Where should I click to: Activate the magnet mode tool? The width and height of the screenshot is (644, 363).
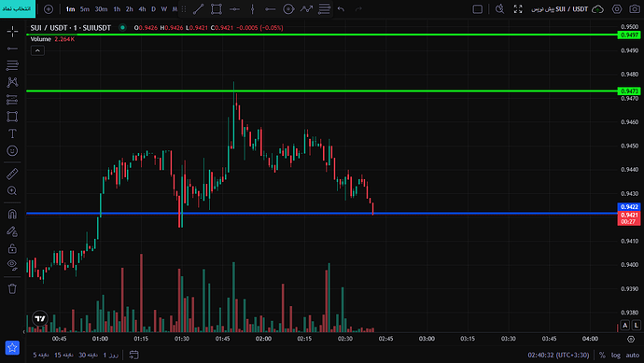(12, 214)
